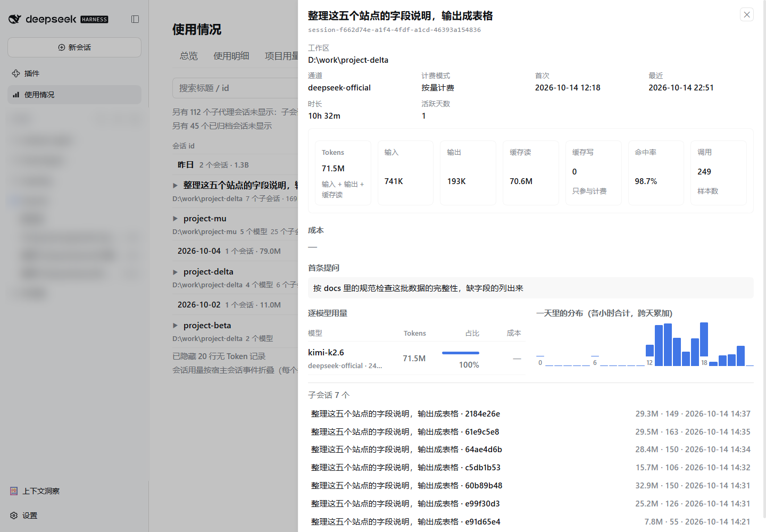This screenshot has width=766, height=532.
Task: Switch to the 项目用量 tab
Action: pos(282,56)
